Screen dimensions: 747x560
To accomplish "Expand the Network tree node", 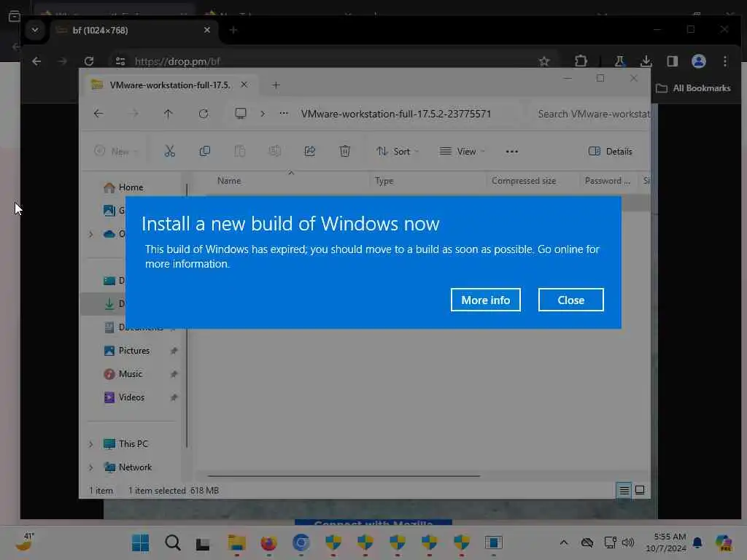I will pos(91,467).
